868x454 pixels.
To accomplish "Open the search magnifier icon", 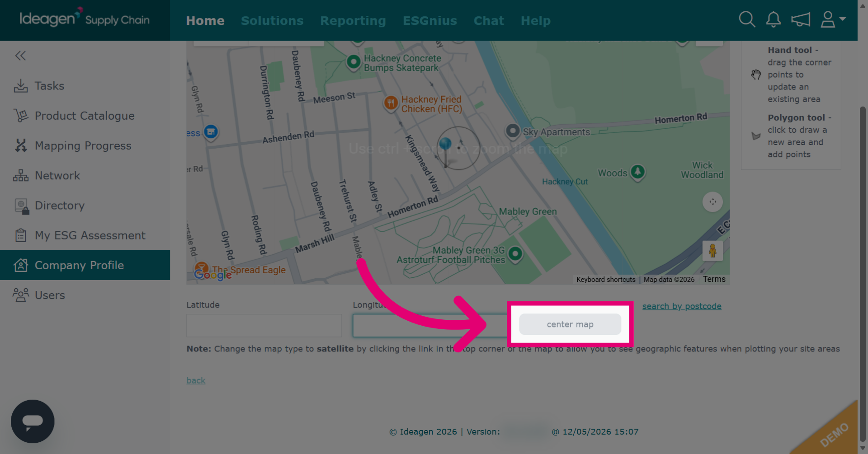I will click(747, 19).
